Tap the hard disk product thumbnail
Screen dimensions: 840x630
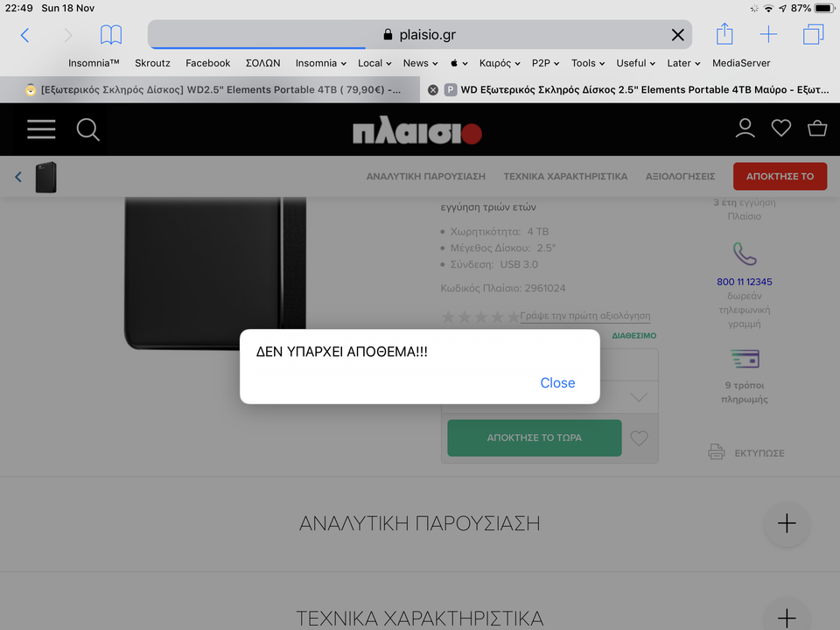[x=46, y=178]
